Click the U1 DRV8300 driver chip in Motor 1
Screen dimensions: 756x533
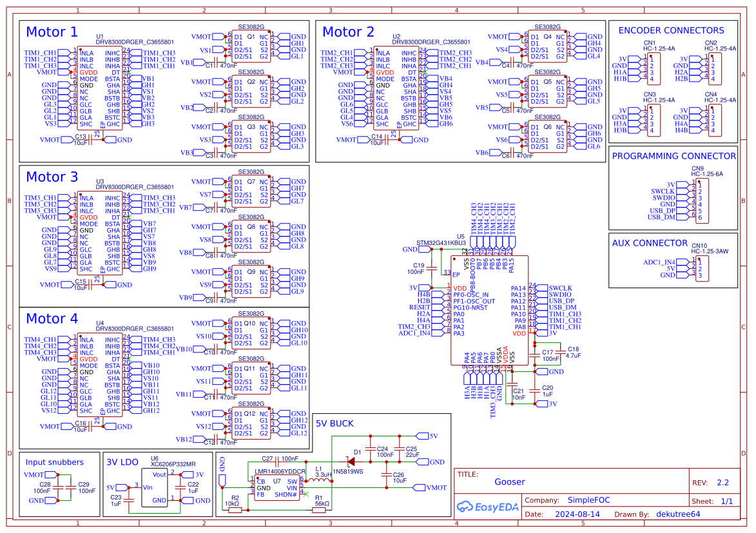tap(99, 88)
